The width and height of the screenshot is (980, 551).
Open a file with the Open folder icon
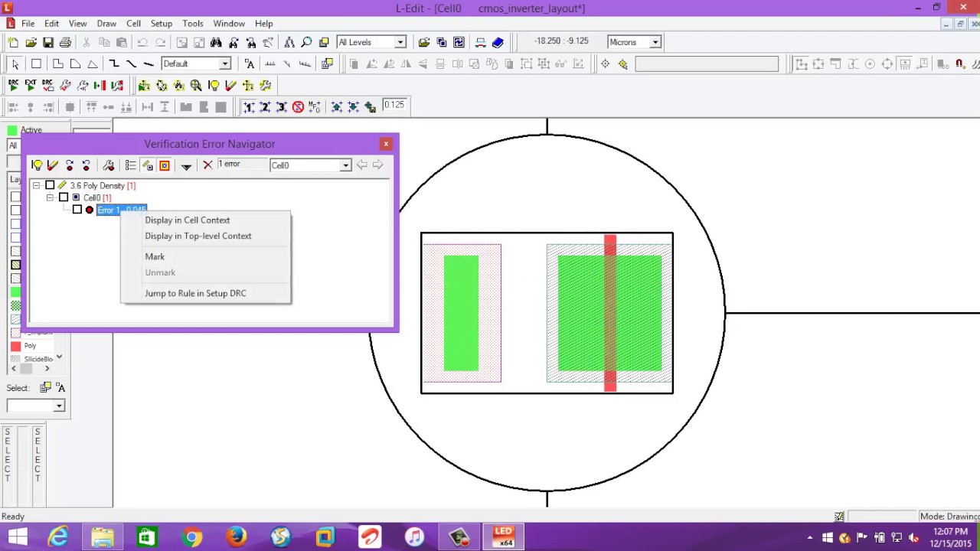pyautogui.click(x=31, y=43)
